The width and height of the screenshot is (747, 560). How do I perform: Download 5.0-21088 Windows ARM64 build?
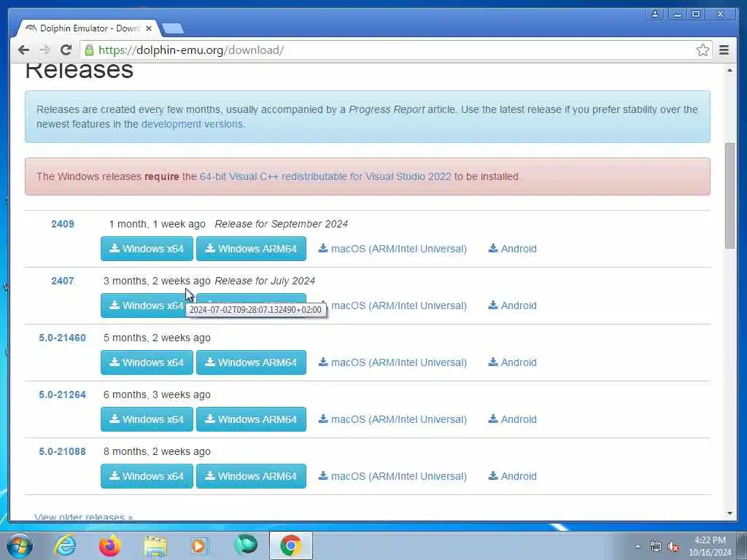pos(251,476)
